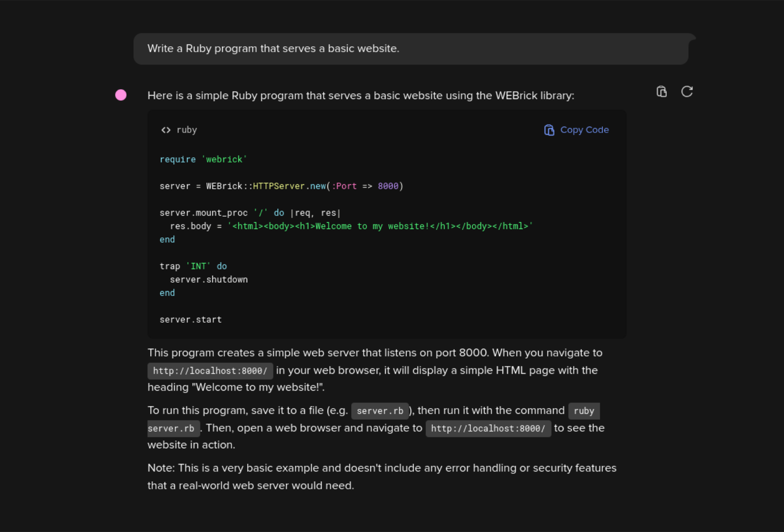This screenshot has width=784, height=532.
Task: Click the user message about a Ruby program
Action: click(x=411, y=49)
